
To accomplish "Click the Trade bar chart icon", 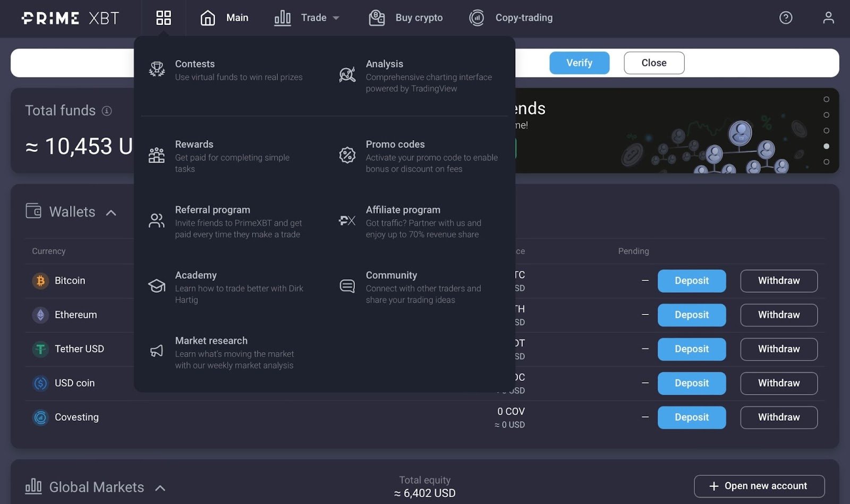I will pyautogui.click(x=283, y=18).
